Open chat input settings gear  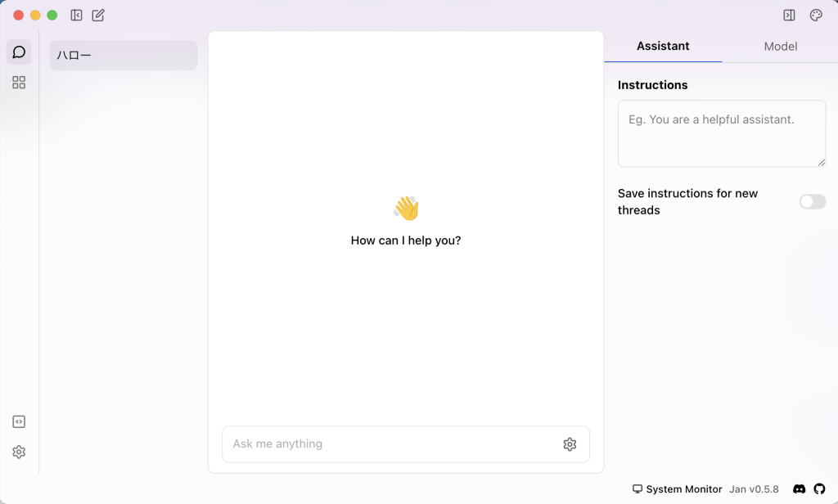[570, 444]
